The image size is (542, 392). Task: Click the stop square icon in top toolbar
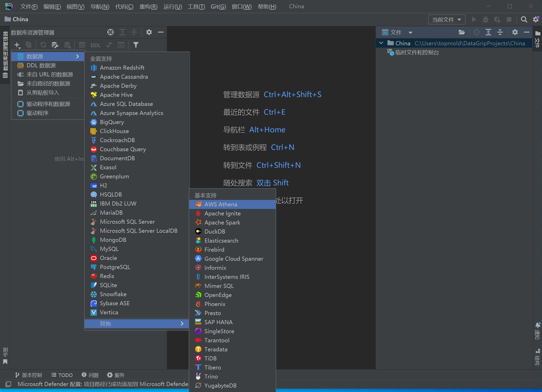[x=509, y=19]
